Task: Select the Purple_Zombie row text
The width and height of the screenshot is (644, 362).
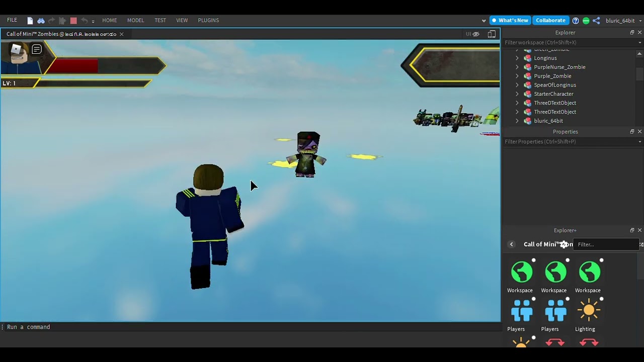Action: click(552, 76)
